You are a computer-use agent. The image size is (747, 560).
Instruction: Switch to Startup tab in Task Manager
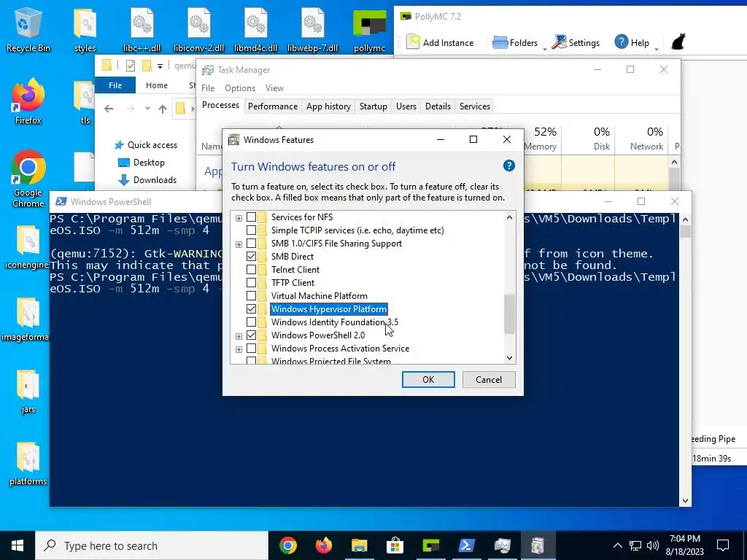click(373, 106)
